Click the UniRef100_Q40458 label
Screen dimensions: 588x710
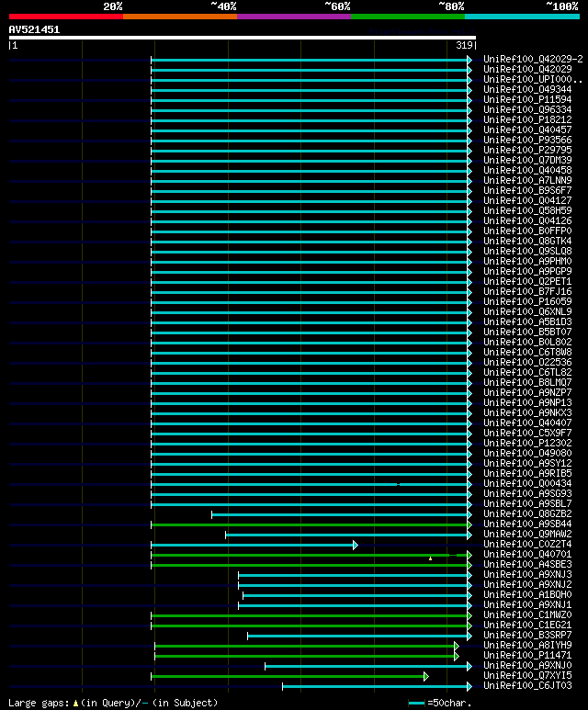527,170
